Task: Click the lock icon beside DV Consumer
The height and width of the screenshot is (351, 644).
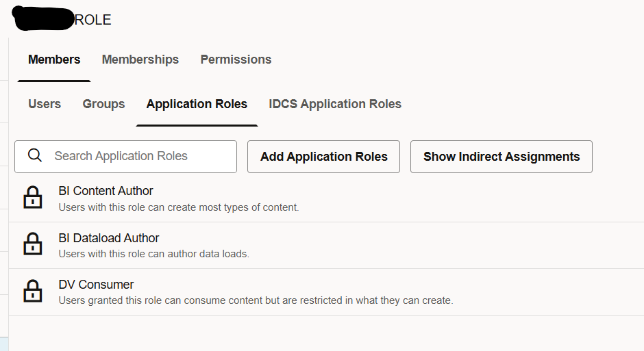Action: click(33, 291)
